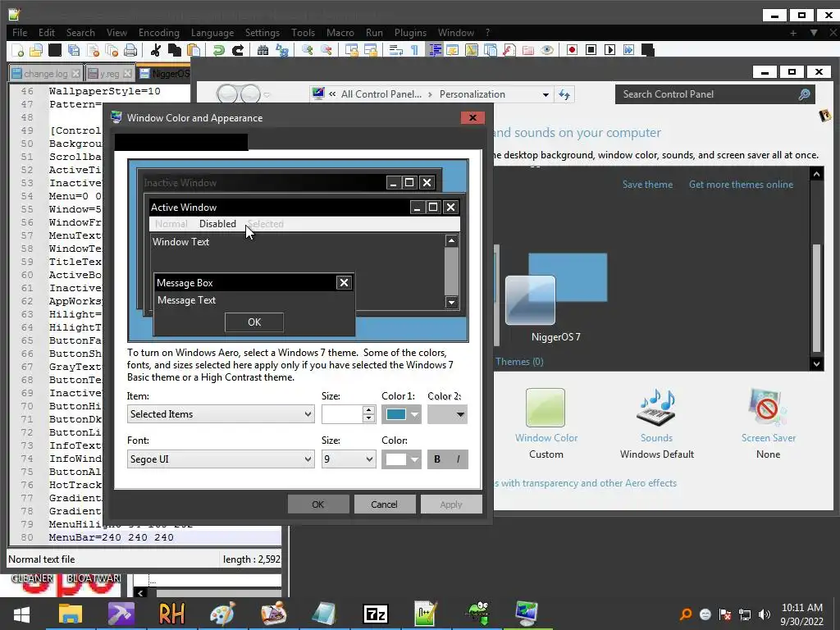This screenshot has height=630, width=840.
Task: Click the Save All toolbar icon
Action: coord(74,50)
